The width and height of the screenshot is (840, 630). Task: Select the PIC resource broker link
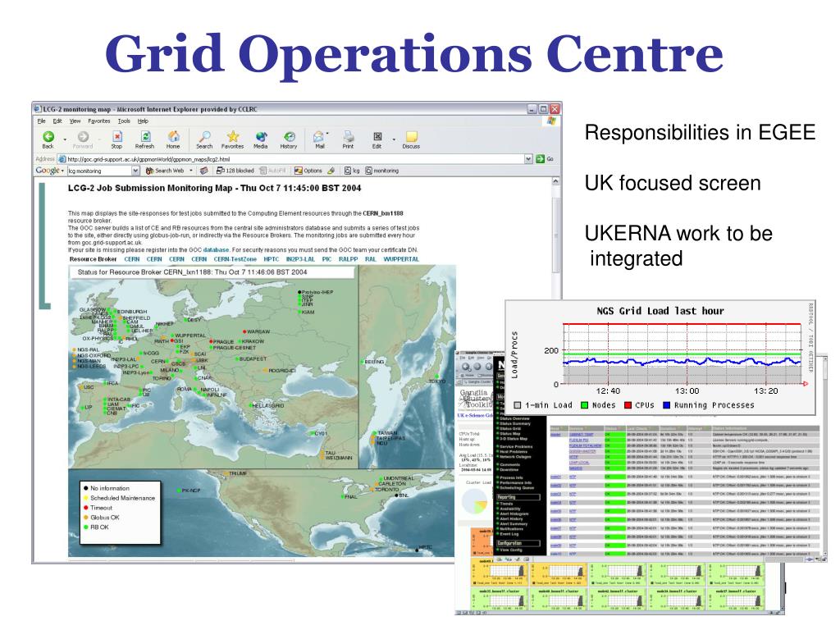click(x=326, y=259)
